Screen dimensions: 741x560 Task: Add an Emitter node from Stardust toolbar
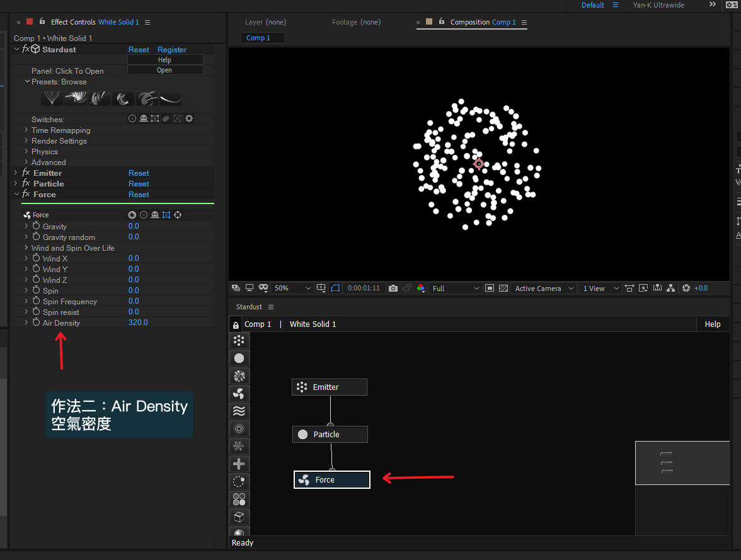tap(239, 341)
